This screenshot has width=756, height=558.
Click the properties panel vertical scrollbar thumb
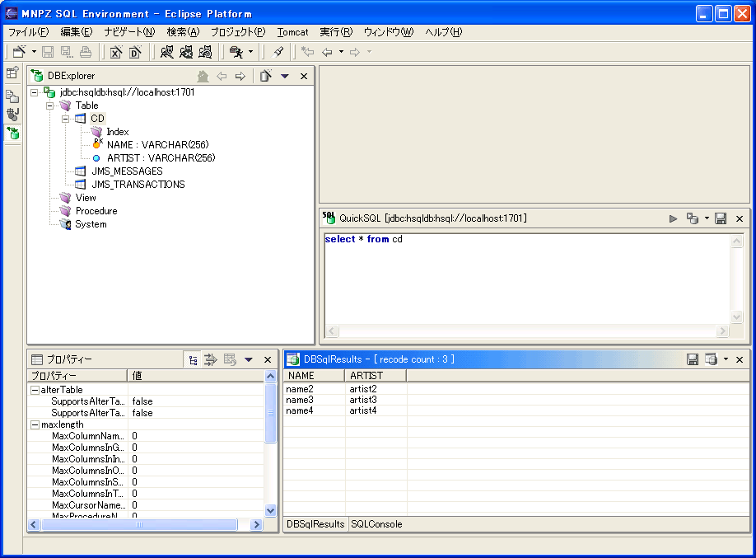click(270, 413)
